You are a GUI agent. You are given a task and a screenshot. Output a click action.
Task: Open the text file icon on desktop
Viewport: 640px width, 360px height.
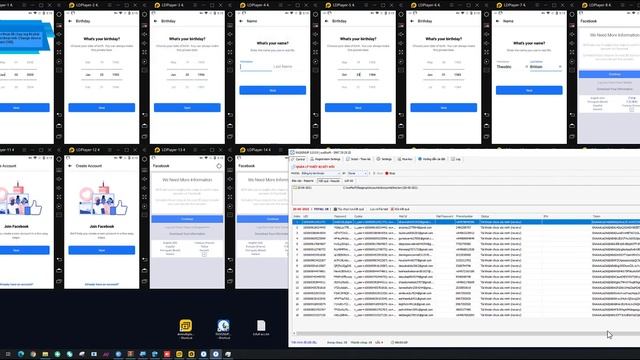[261, 326]
